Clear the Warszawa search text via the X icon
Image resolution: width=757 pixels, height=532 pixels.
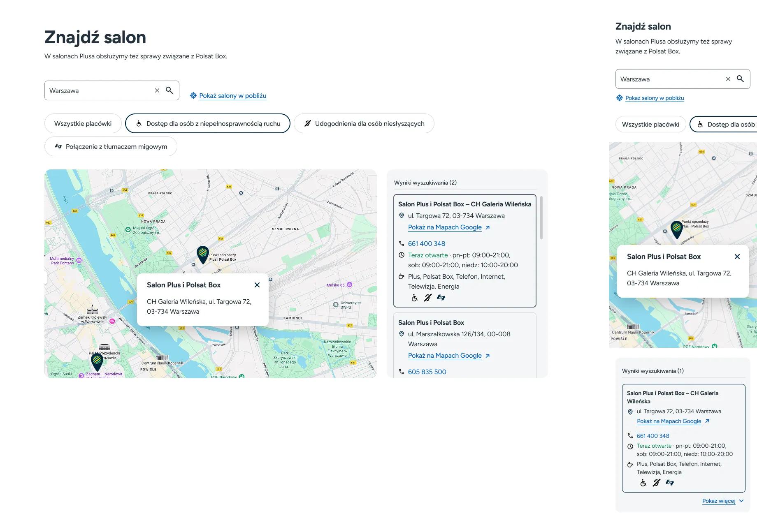(x=157, y=90)
